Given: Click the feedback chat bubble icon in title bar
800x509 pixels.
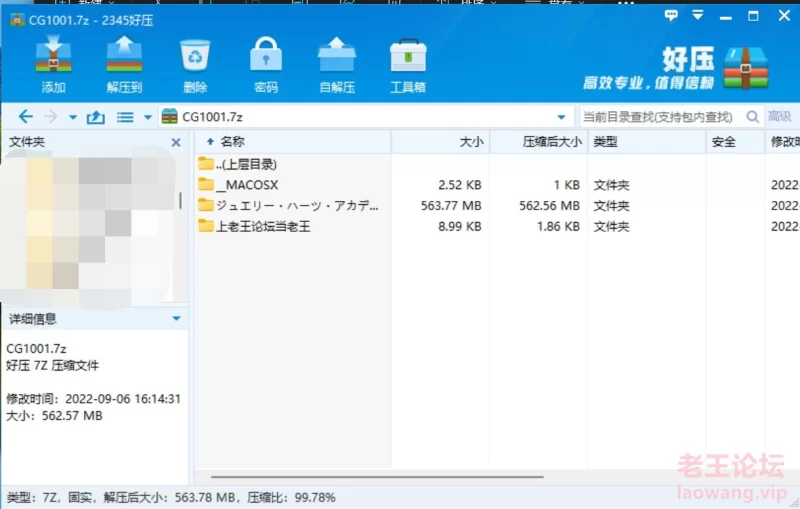Looking at the screenshot, I should (671, 15).
